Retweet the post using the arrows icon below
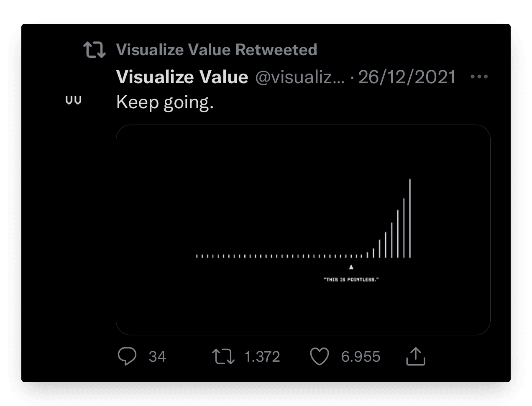The image size is (532, 406). pos(223,357)
